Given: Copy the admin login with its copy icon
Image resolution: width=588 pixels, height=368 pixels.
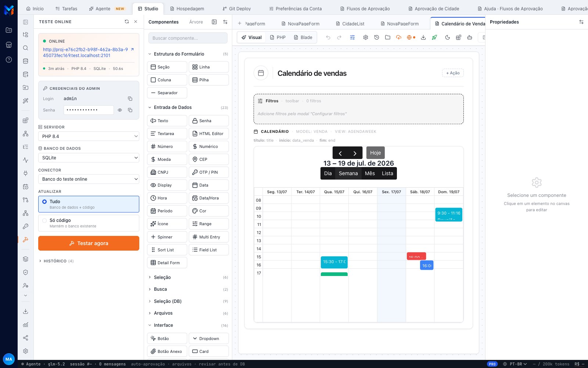Looking at the screenshot, I should (x=130, y=99).
